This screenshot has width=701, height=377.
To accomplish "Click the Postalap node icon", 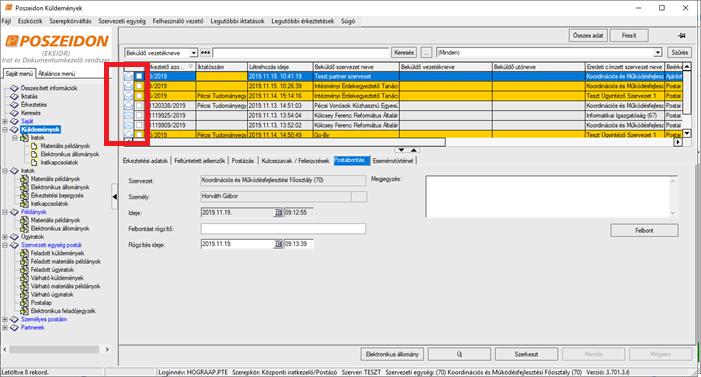I will [x=24, y=303].
